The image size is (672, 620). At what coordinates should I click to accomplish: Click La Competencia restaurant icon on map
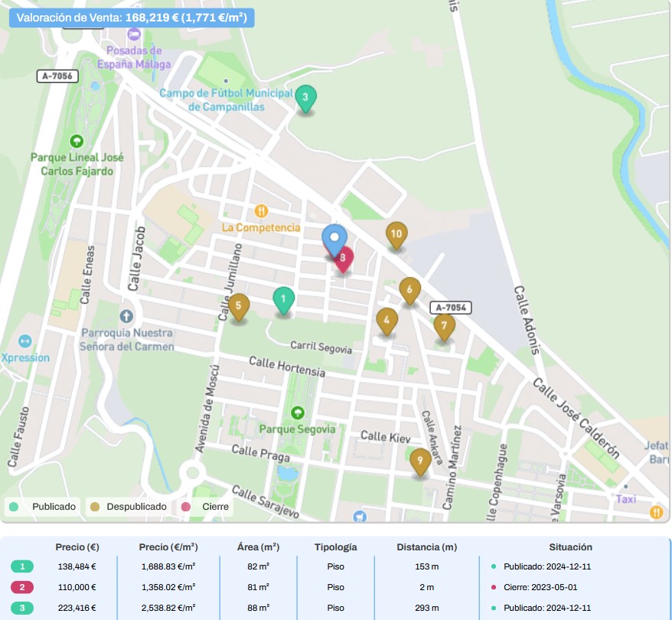[x=262, y=210]
